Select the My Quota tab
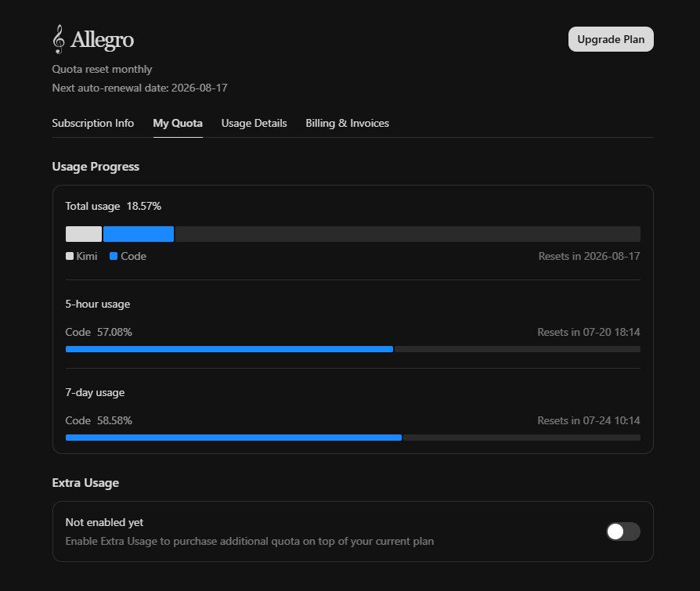700x591 pixels. pyautogui.click(x=178, y=123)
